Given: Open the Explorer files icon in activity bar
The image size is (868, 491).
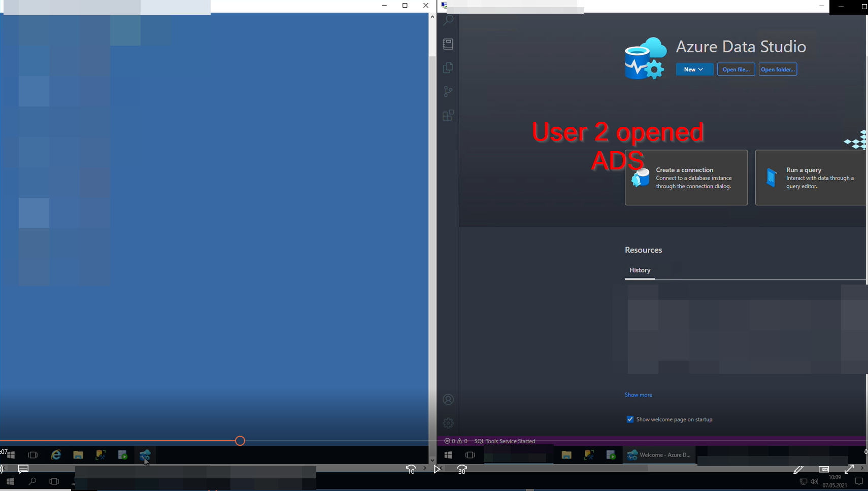Looking at the screenshot, I should point(448,67).
